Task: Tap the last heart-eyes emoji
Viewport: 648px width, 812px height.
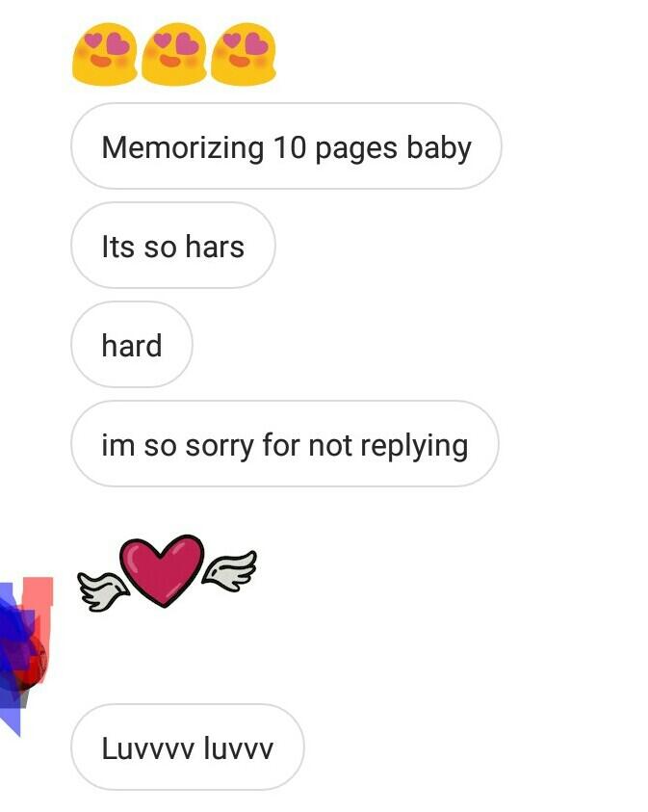Action: (x=244, y=53)
